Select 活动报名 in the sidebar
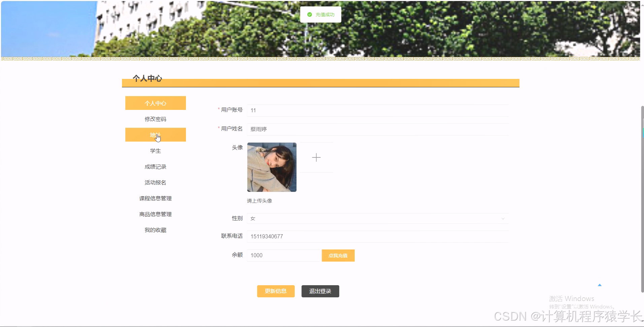644x327 pixels. click(155, 182)
